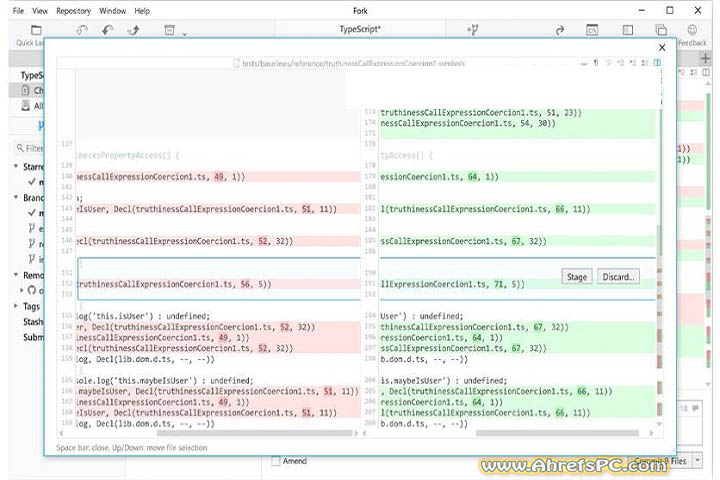Collapse the Remotes section
Viewport: 720px width, 480px height.
point(16,274)
